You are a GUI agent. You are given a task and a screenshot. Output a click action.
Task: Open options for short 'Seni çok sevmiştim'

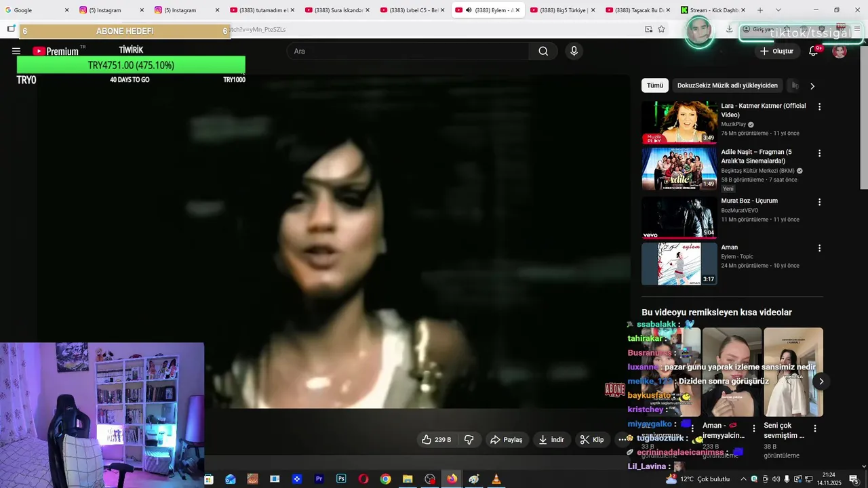click(814, 428)
